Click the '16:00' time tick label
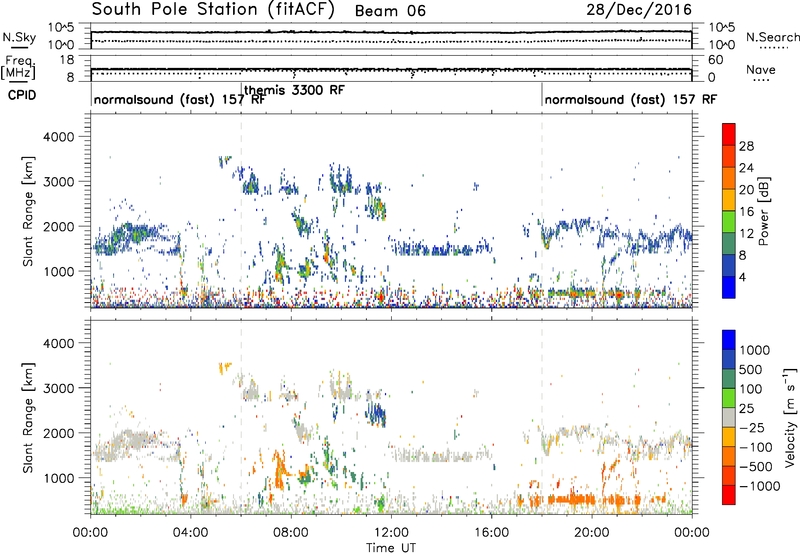Viewport: 800px width, 554px height. point(491,533)
